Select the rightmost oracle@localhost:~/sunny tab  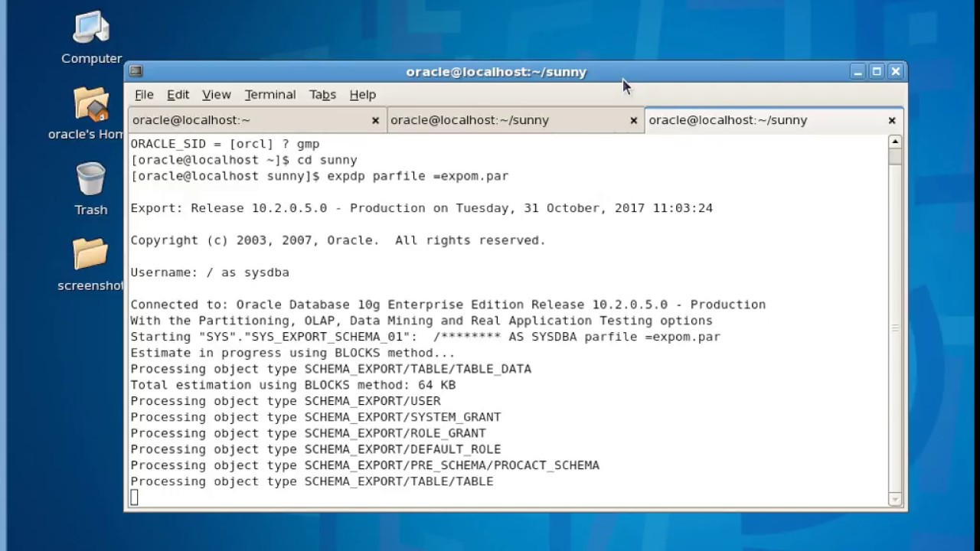774,120
